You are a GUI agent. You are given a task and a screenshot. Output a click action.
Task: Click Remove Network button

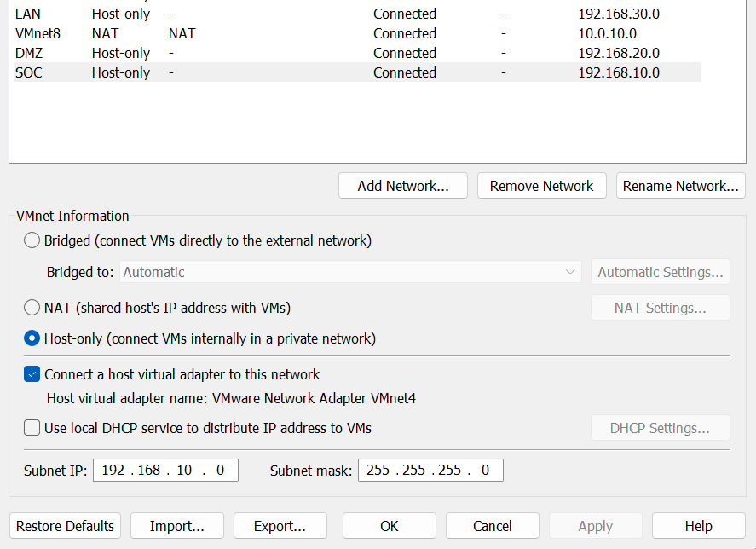(541, 186)
